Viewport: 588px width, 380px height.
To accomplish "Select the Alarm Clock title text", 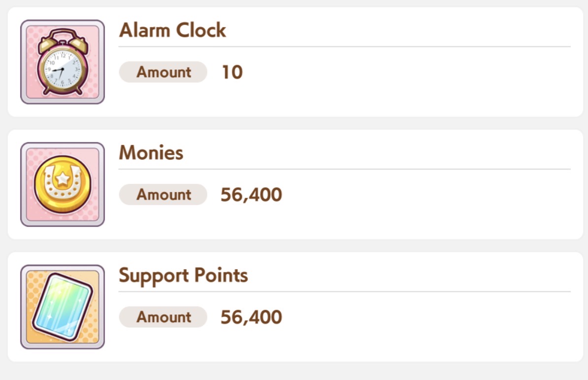I will coord(172,30).
